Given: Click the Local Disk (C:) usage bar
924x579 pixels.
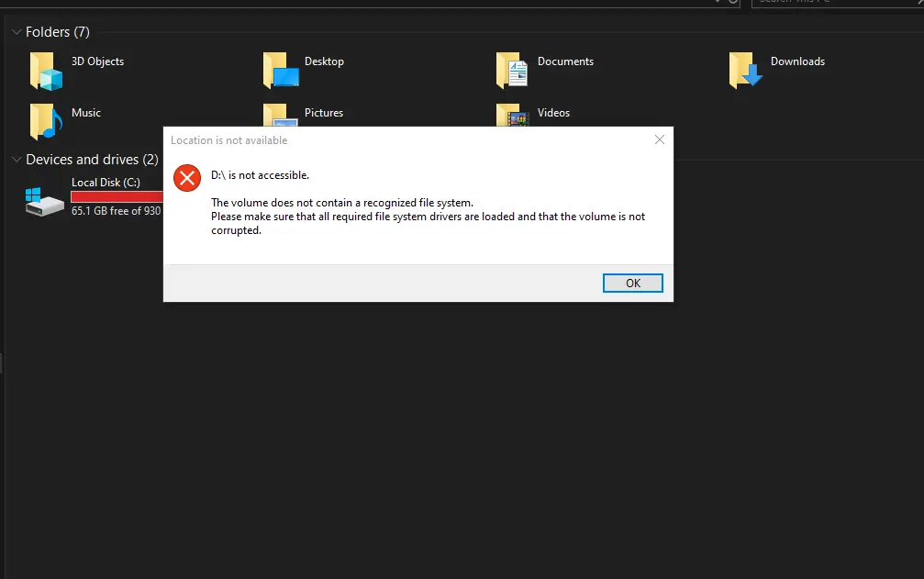Looking at the screenshot, I should click(x=117, y=196).
